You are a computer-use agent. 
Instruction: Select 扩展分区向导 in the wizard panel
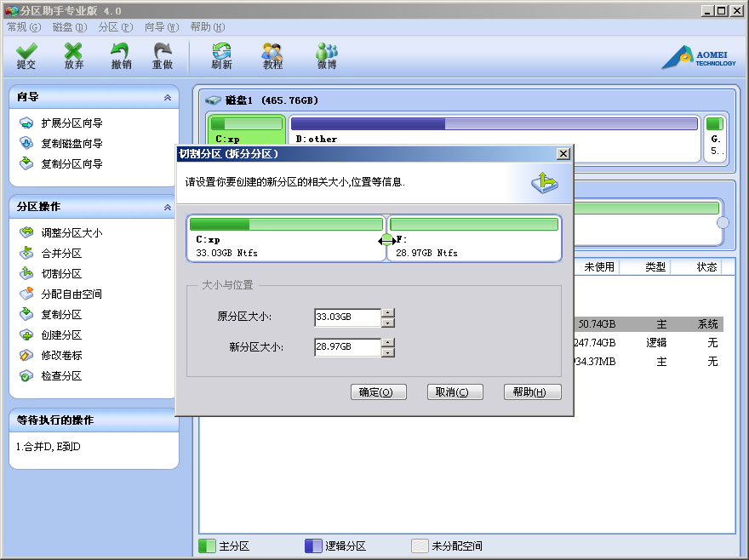pyautogui.click(x=71, y=123)
